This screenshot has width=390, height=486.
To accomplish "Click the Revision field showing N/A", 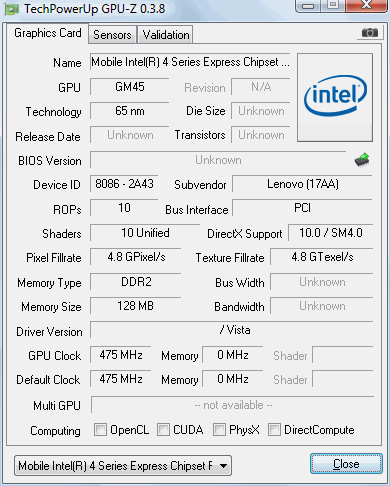I will coord(261,87).
